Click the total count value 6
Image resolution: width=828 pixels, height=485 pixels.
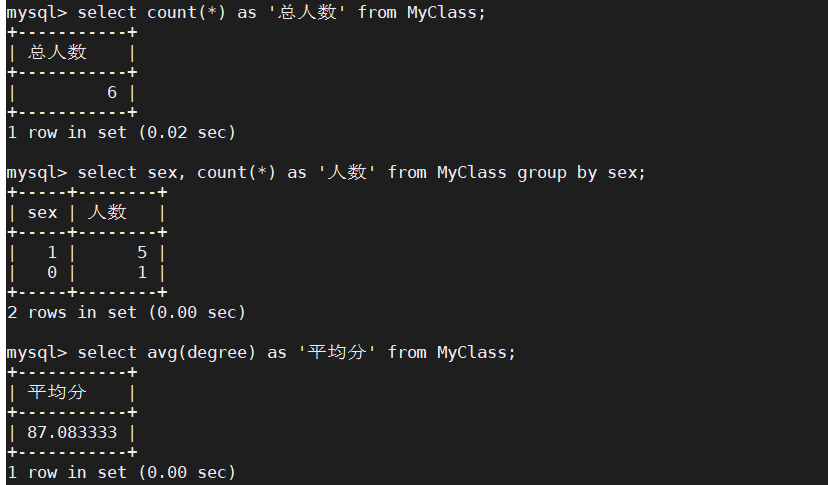(x=112, y=92)
